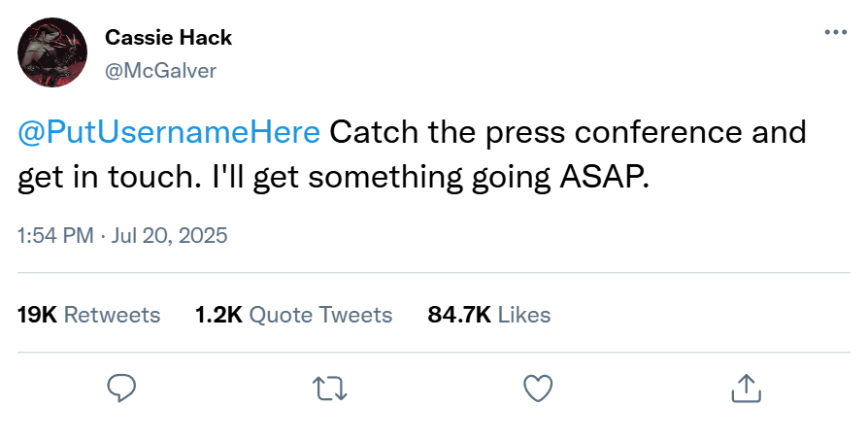View the Retweets list

pyautogui.click(x=112, y=315)
